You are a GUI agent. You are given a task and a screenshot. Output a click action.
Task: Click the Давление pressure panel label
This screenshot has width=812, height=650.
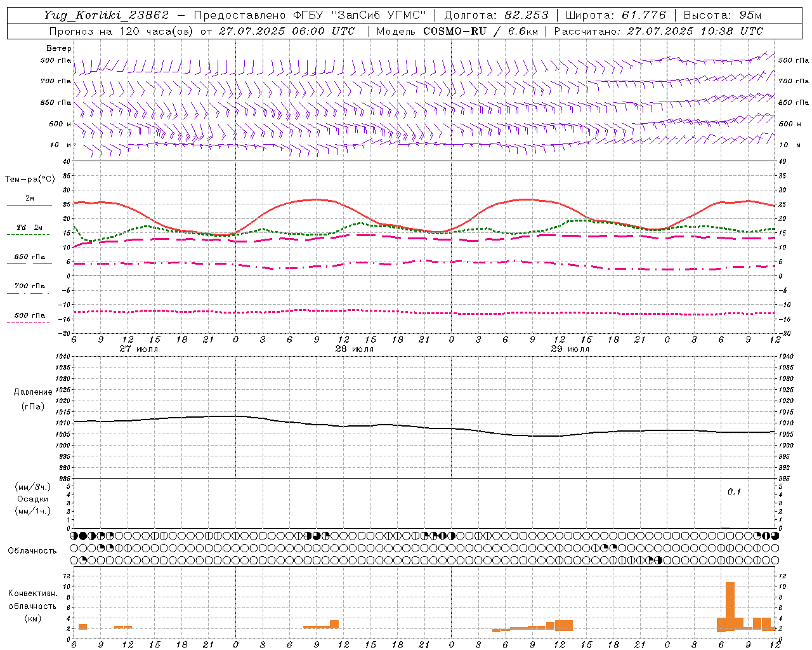coord(33,392)
